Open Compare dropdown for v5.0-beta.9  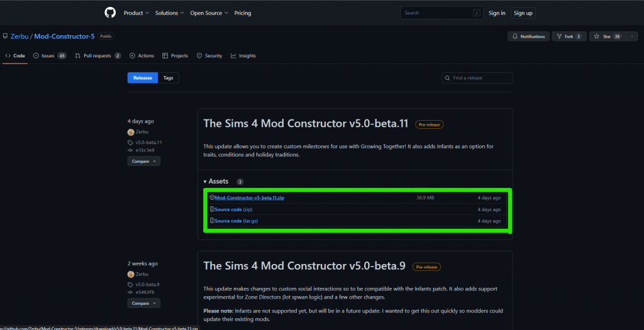(x=144, y=304)
